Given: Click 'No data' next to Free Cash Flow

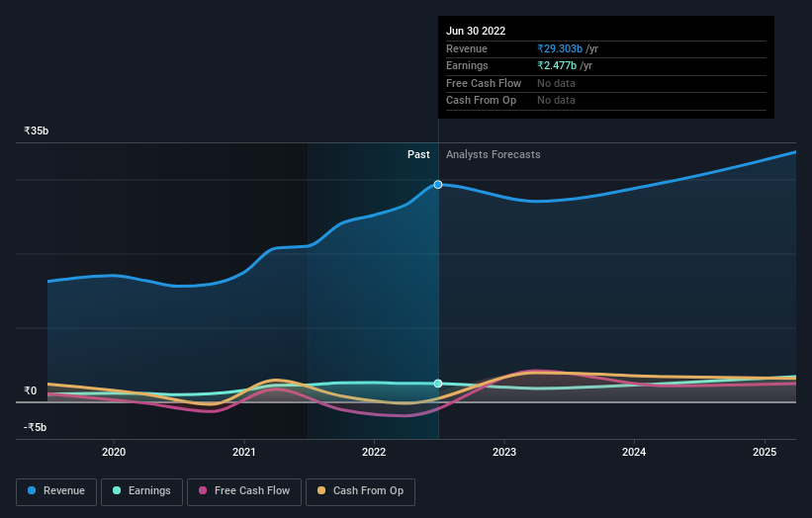Looking at the screenshot, I should click(x=556, y=83).
